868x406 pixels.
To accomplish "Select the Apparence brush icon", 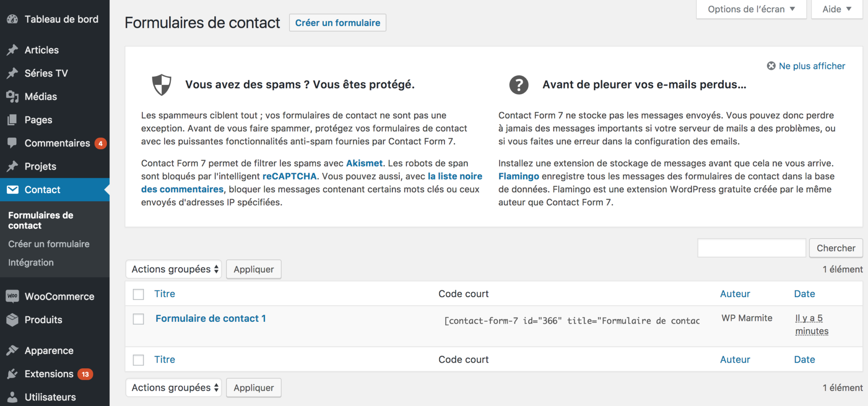I will click(x=12, y=350).
